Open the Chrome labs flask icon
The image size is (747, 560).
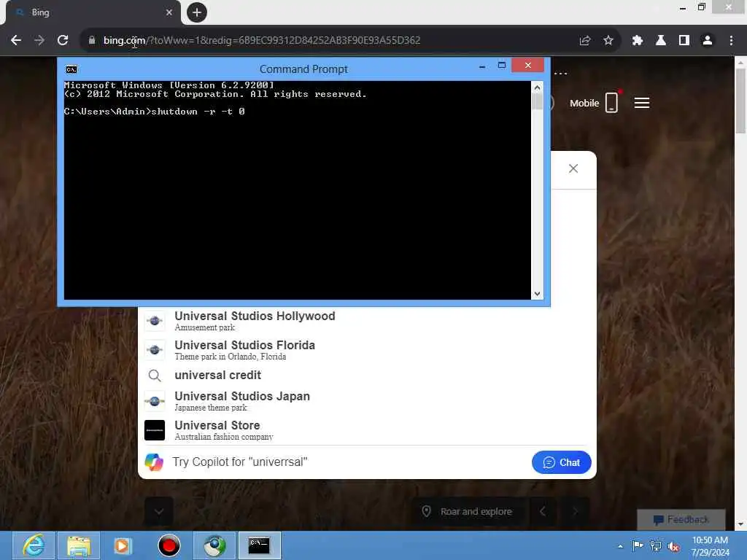[661, 41]
